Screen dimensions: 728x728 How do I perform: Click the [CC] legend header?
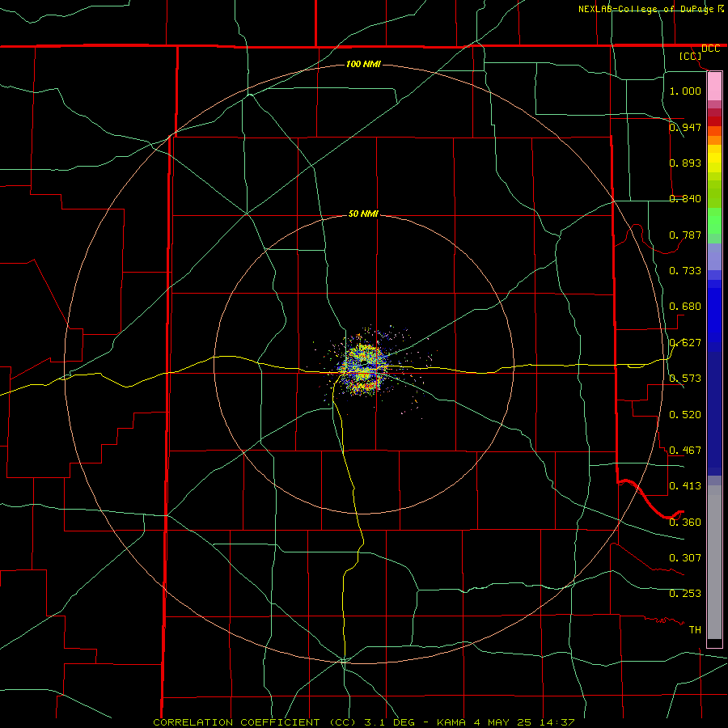(x=690, y=56)
